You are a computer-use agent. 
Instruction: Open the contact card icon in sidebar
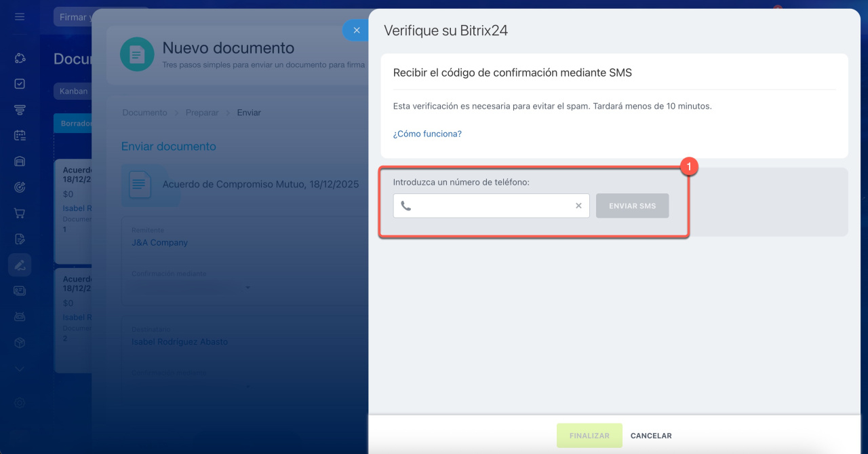[20, 290]
